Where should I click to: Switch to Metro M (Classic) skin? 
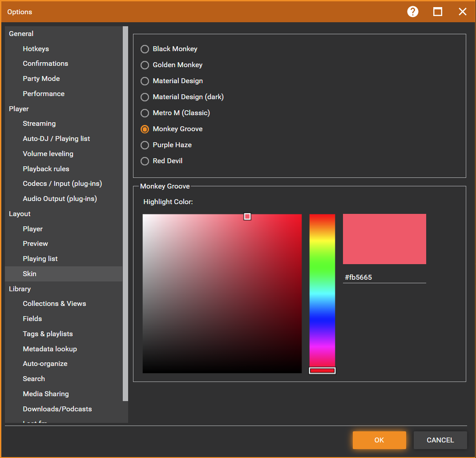pos(145,113)
